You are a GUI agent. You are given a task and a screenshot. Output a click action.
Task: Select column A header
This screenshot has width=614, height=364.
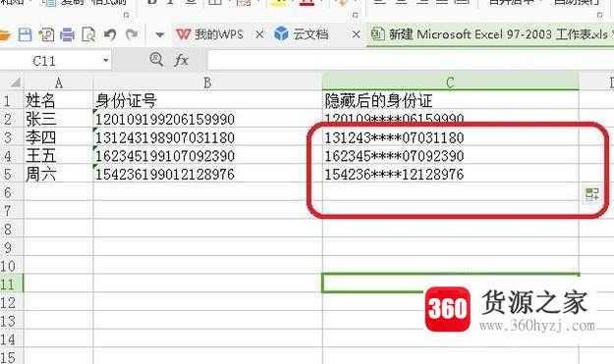pos(58,82)
